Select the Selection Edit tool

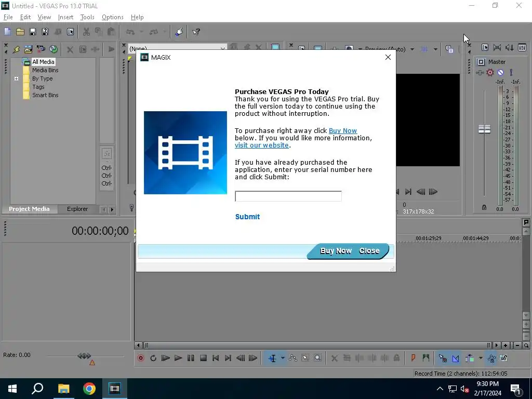305,358
